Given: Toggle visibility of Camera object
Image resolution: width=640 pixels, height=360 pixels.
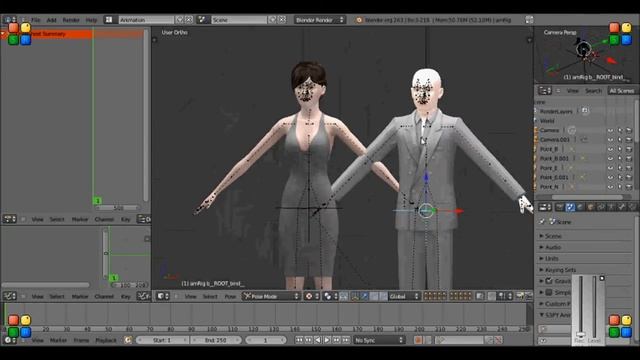Looking at the screenshot, I should [610, 130].
